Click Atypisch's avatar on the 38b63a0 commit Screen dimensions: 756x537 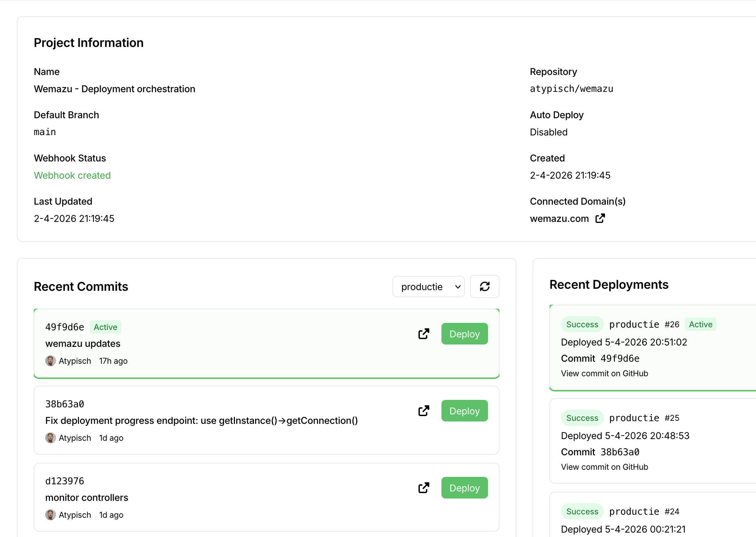pos(51,438)
